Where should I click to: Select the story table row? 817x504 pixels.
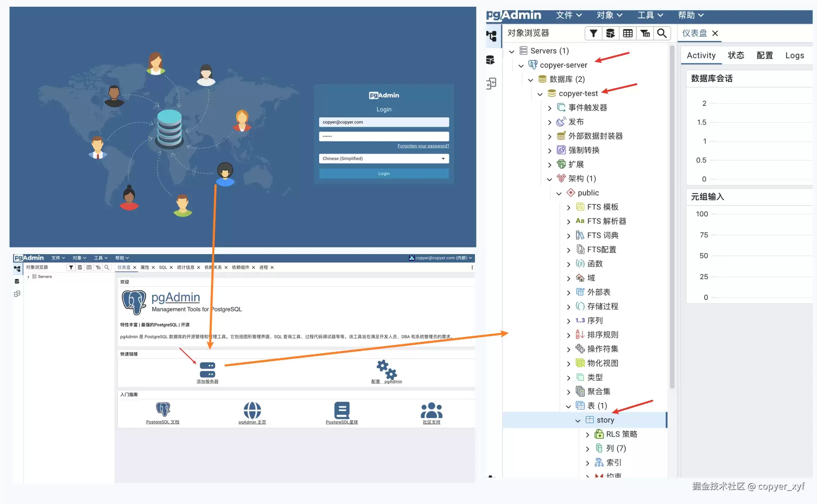point(584,420)
